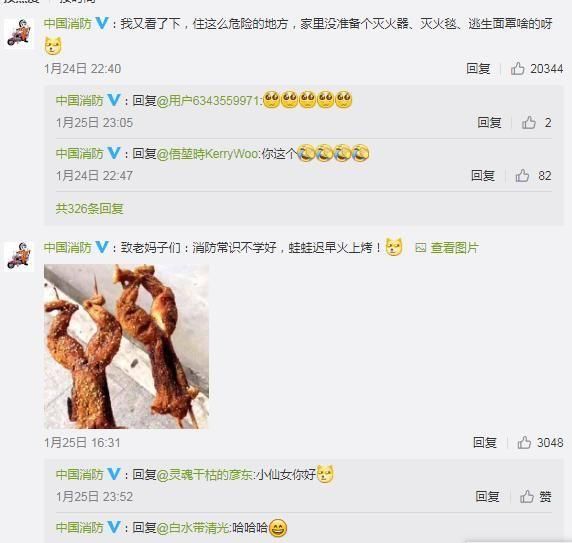Open the @悟堃時KerryWoo profile mention
This screenshot has width=572, height=543.
(208, 154)
